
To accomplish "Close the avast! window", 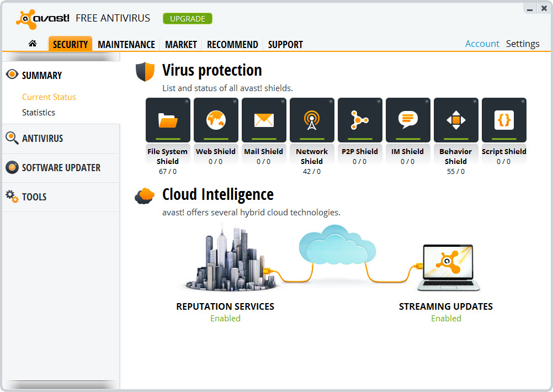I will [544, 8].
